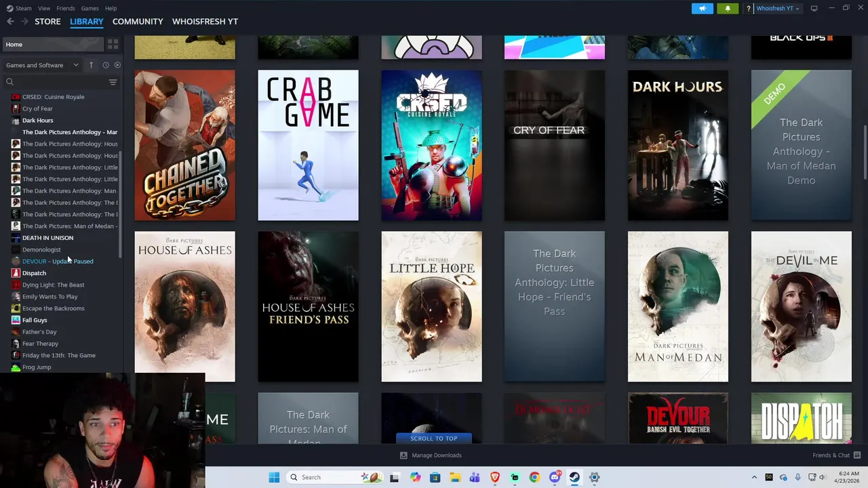The width and height of the screenshot is (868, 488).
Task: Toggle show ready-to-play games filter
Action: (117, 65)
